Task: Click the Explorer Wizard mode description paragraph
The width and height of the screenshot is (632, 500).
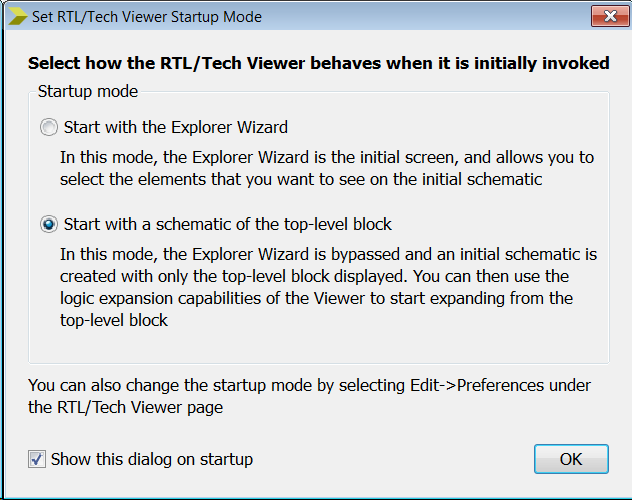Action: [326, 168]
